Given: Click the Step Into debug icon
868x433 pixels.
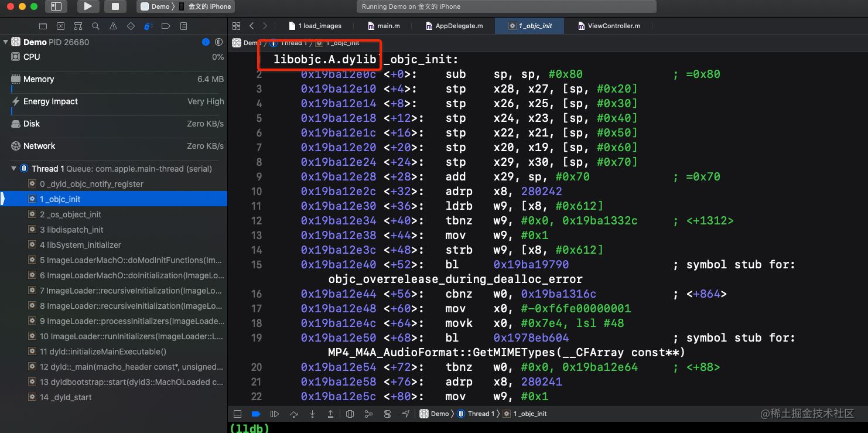Looking at the screenshot, I should pyautogui.click(x=312, y=414).
